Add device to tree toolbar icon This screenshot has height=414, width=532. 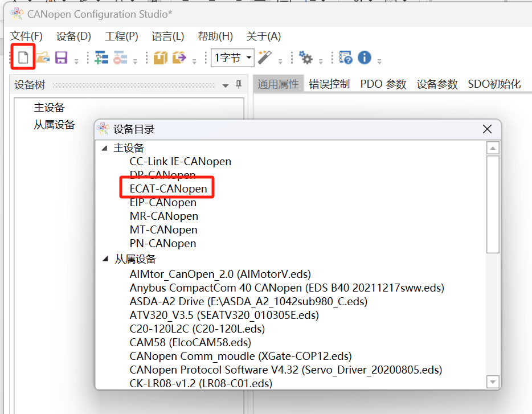pyautogui.click(x=101, y=58)
